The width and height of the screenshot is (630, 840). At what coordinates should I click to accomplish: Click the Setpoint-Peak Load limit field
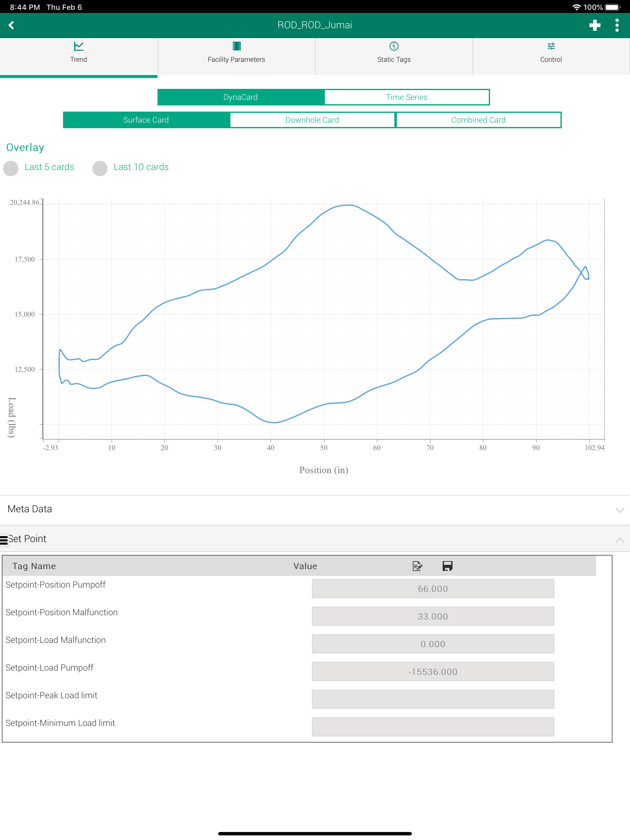[433, 699]
